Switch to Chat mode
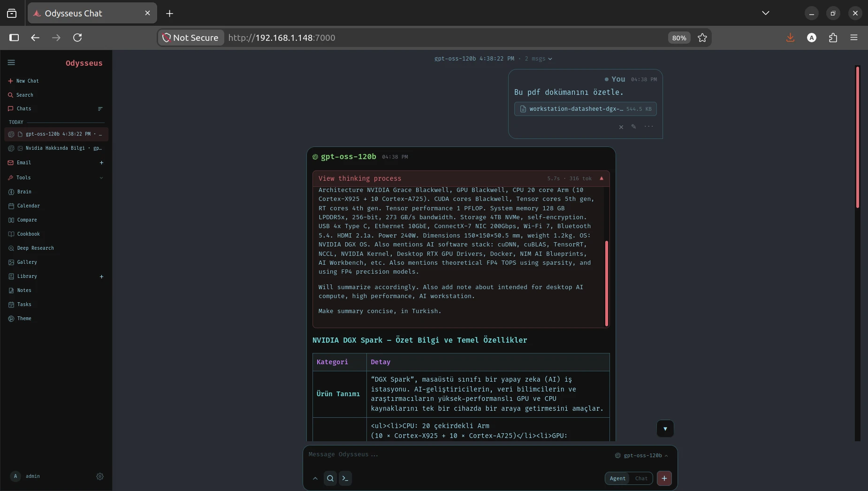Screen dimensions: 868x491 [641, 478]
